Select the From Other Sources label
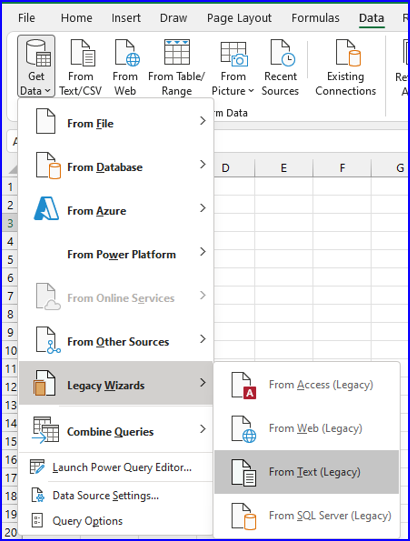 pos(118,342)
